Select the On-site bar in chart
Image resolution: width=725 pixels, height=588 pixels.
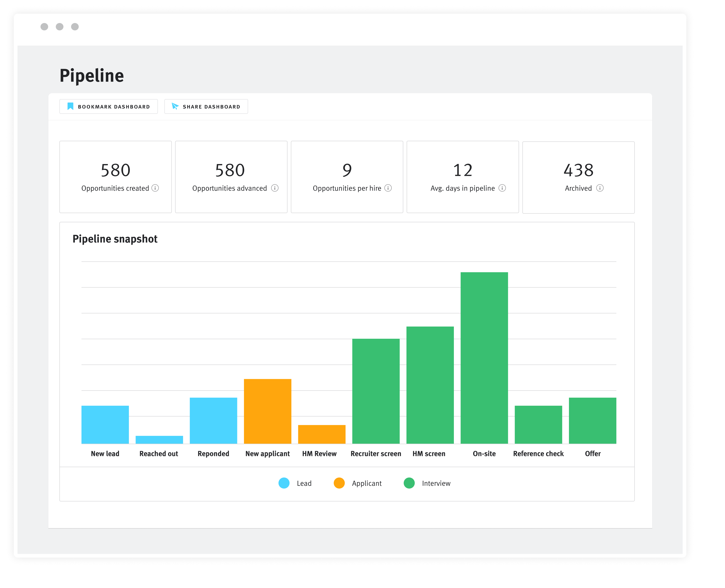coord(484,358)
